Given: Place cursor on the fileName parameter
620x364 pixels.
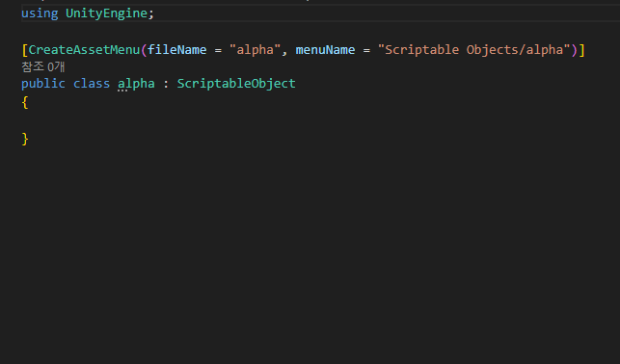Looking at the screenshot, I should tap(177, 50).
